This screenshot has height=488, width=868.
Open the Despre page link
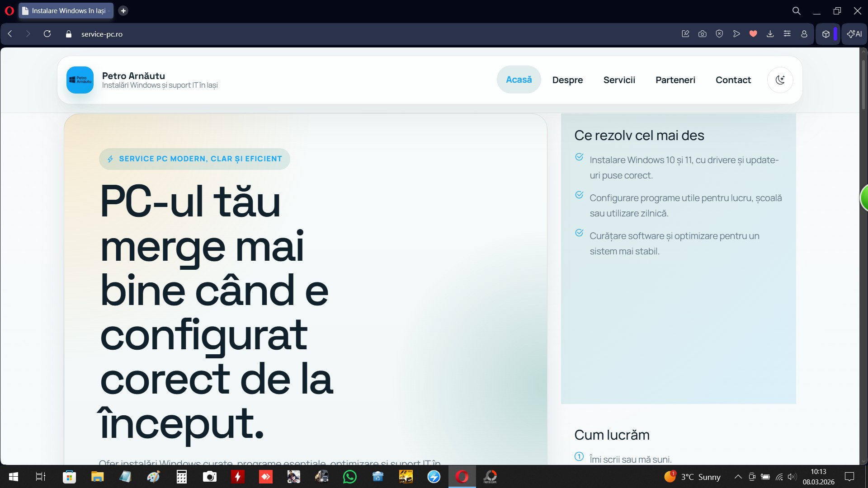pos(567,80)
